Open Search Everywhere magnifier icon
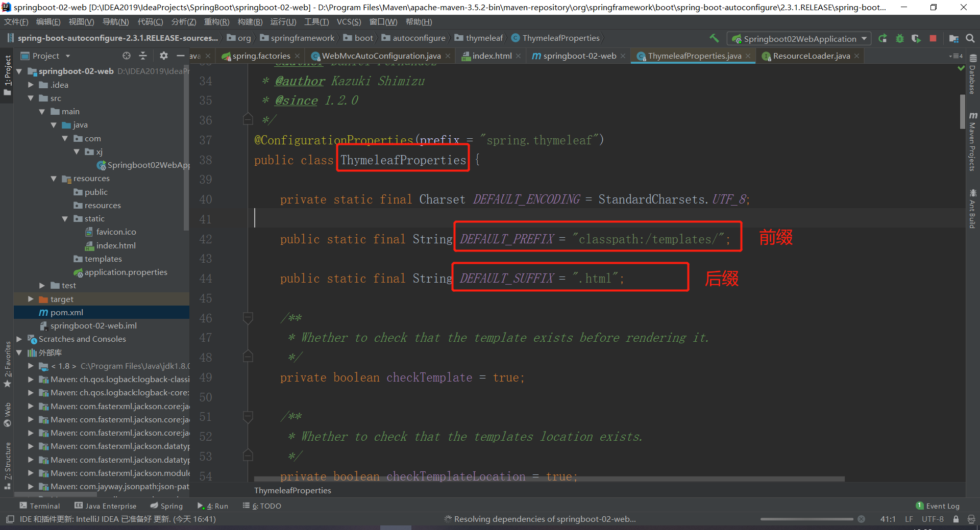980x530 pixels. pos(970,38)
